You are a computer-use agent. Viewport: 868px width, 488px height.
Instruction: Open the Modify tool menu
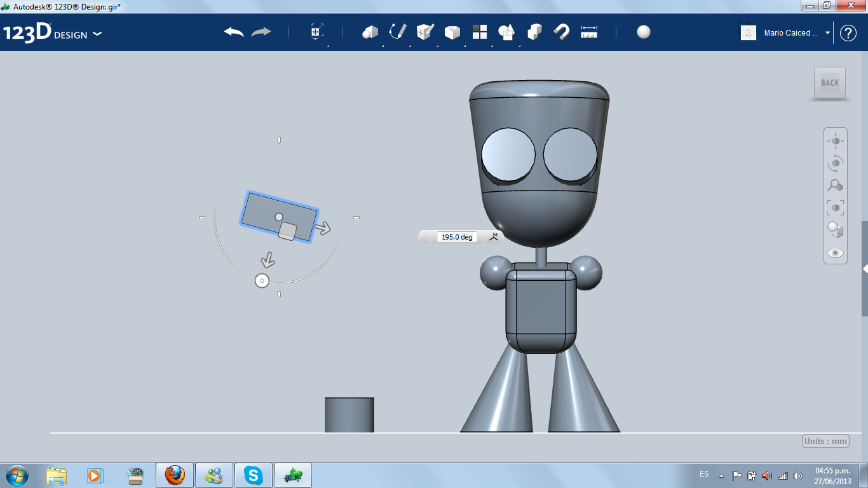coord(452,32)
